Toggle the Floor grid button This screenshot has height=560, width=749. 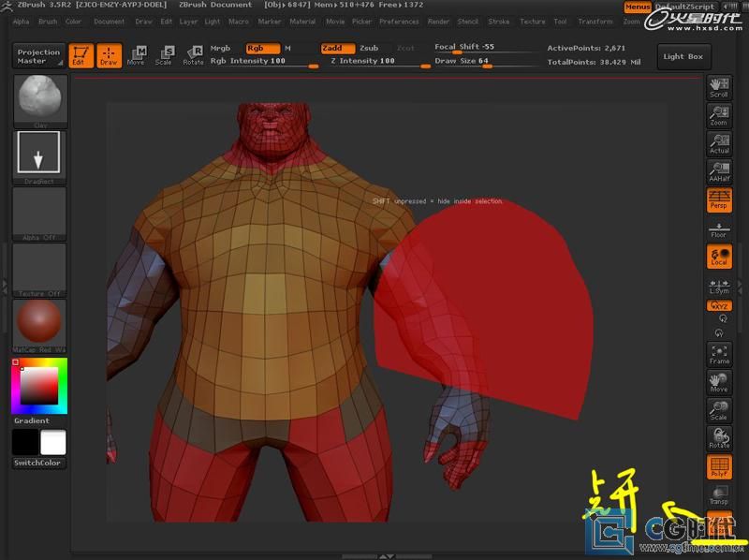tap(719, 229)
